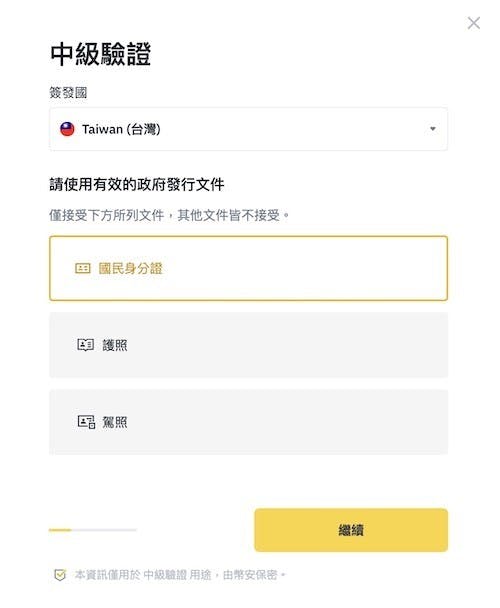This screenshot has width=500, height=608.
Task: Click the yellow filled part of the progress bar
Action: pos(60,530)
